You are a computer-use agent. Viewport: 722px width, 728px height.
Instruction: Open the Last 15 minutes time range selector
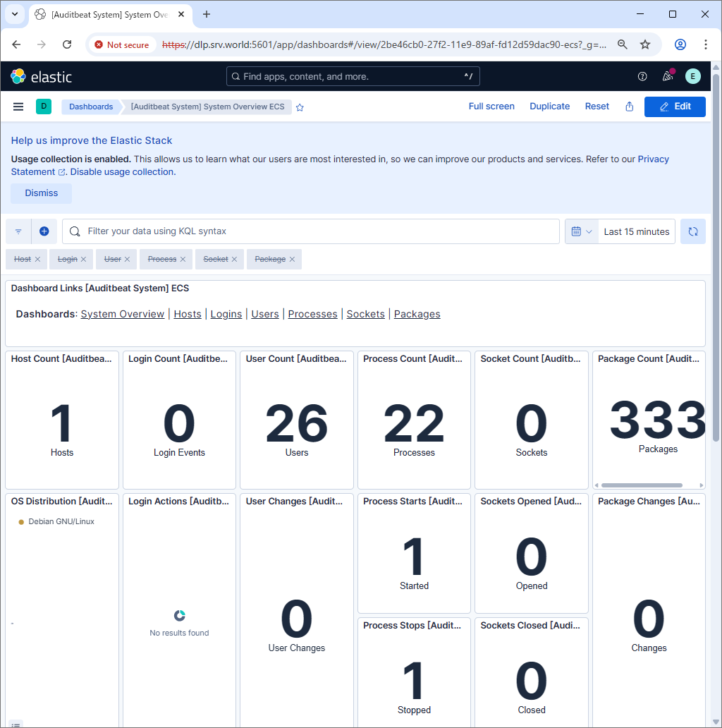tap(636, 231)
